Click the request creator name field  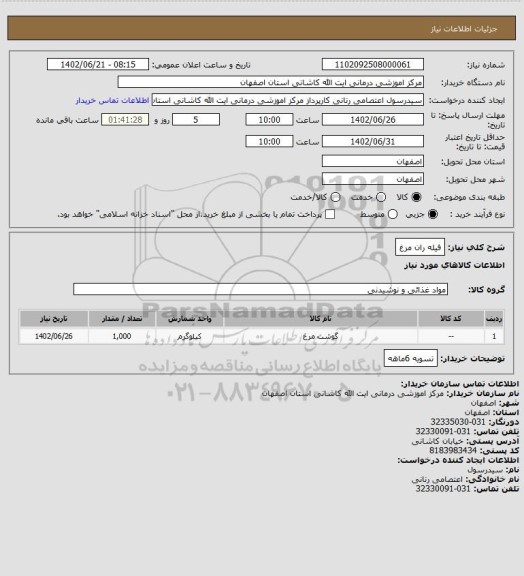(x=288, y=100)
